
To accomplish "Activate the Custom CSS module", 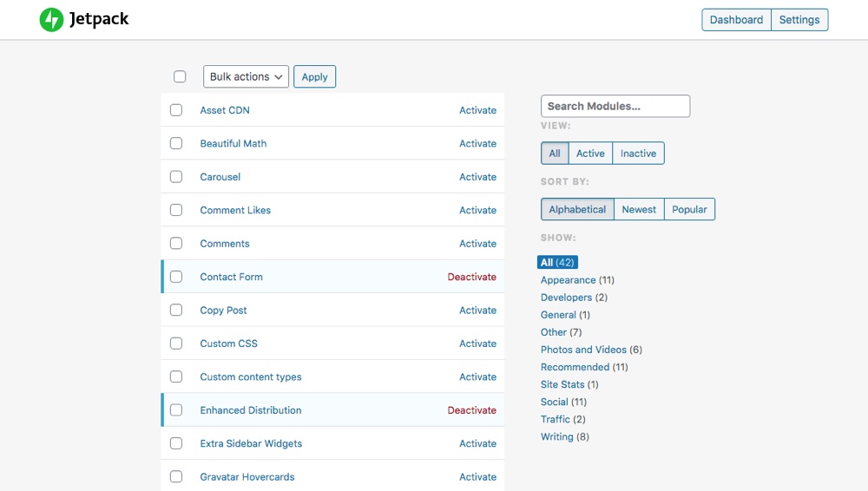I will pyautogui.click(x=477, y=344).
